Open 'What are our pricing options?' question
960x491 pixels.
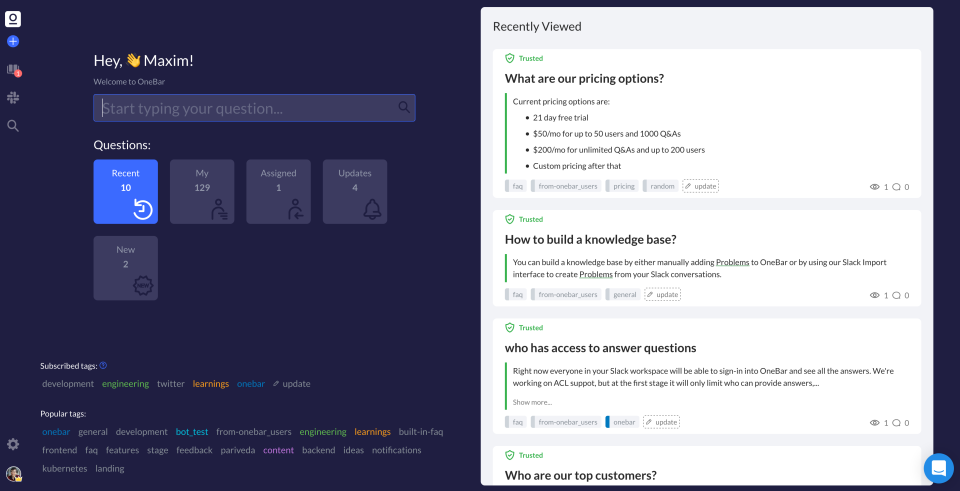tap(585, 78)
